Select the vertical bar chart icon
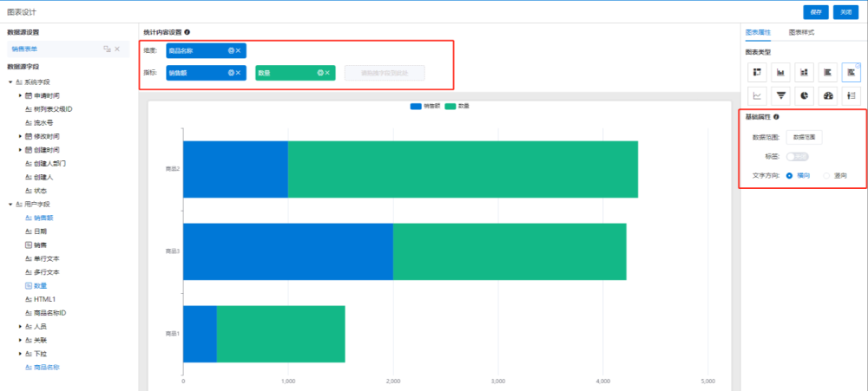The image size is (868, 391). click(x=780, y=72)
